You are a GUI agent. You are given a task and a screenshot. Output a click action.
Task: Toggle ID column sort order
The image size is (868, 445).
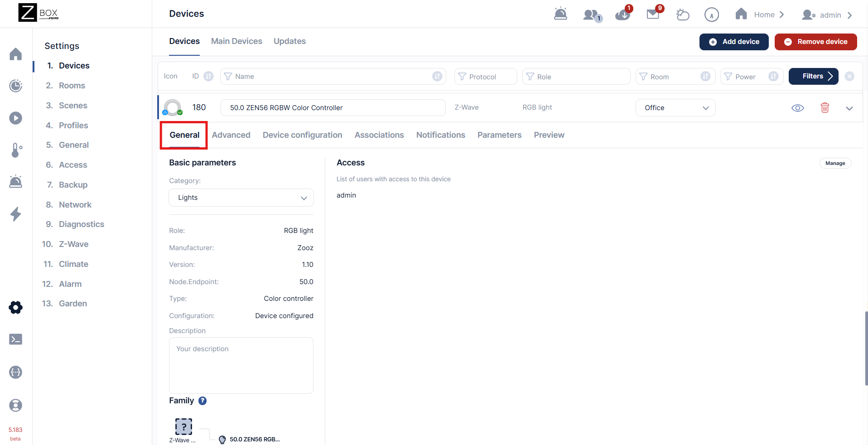point(208,76)
